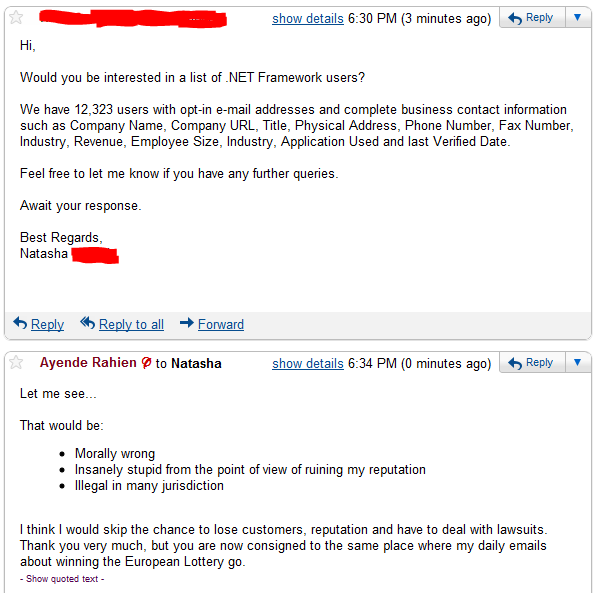Click the reply arrow icon in the bottom action bar
596x593 pixels.
pyautogui.click(x=20, y=323)
